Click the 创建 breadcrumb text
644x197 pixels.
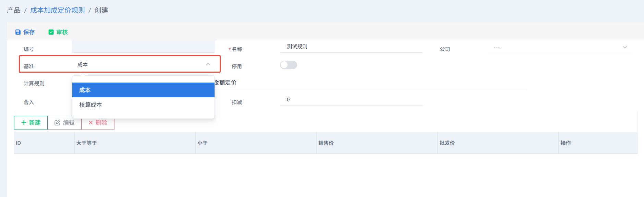[x=101, y=10]
